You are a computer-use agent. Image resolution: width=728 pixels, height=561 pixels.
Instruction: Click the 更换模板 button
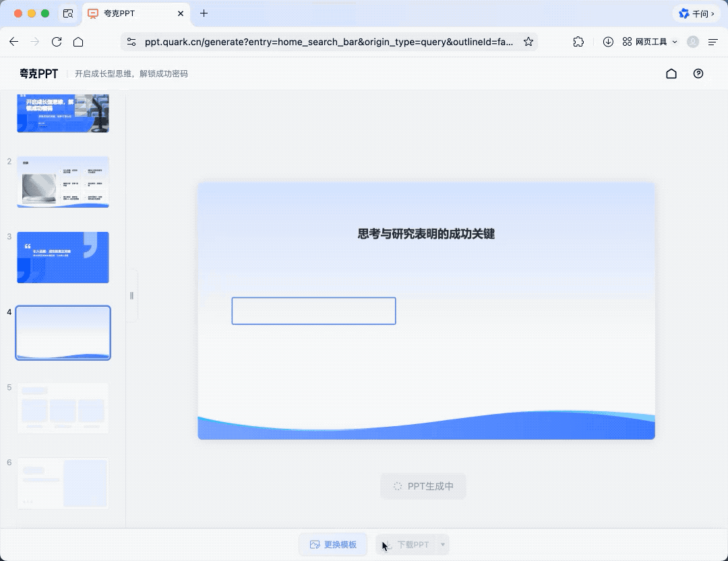[333, 544]
